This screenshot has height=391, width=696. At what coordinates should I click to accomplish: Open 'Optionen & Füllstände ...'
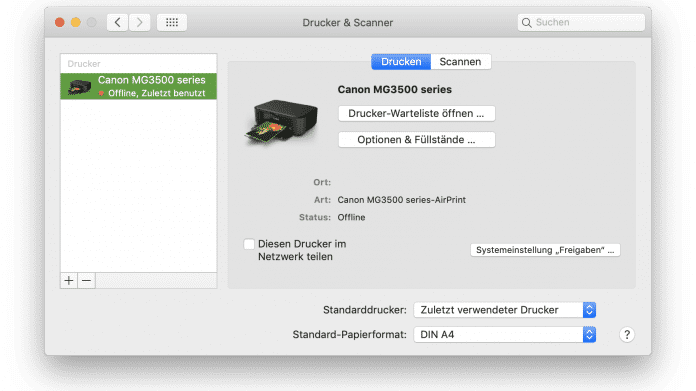coord(416,140)
